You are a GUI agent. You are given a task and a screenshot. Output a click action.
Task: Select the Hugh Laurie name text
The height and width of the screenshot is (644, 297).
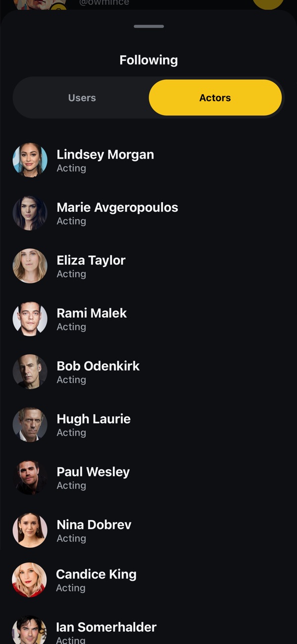coord(94,419)
